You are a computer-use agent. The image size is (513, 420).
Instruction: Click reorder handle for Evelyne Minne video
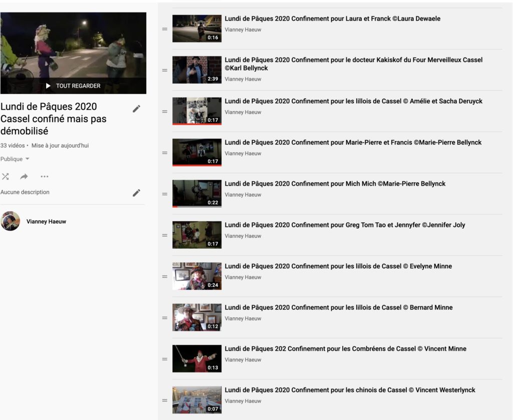click(x=165, y=276)
